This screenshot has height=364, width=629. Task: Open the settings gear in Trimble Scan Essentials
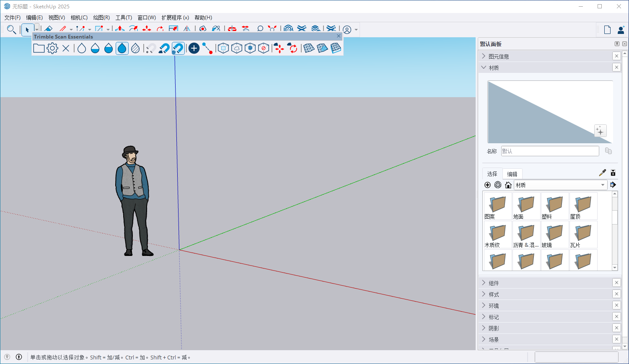click(52, 48)
